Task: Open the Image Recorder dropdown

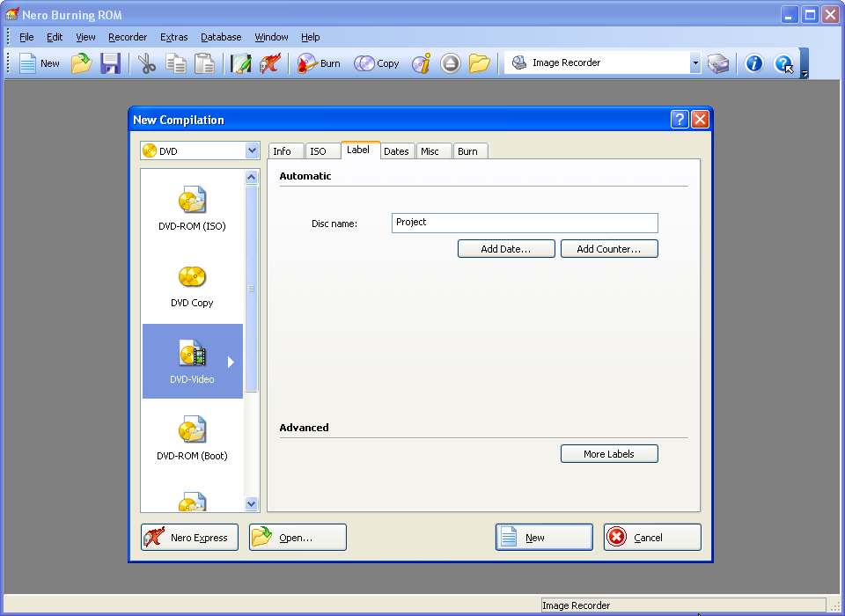Action: click(x=694, y=63)
